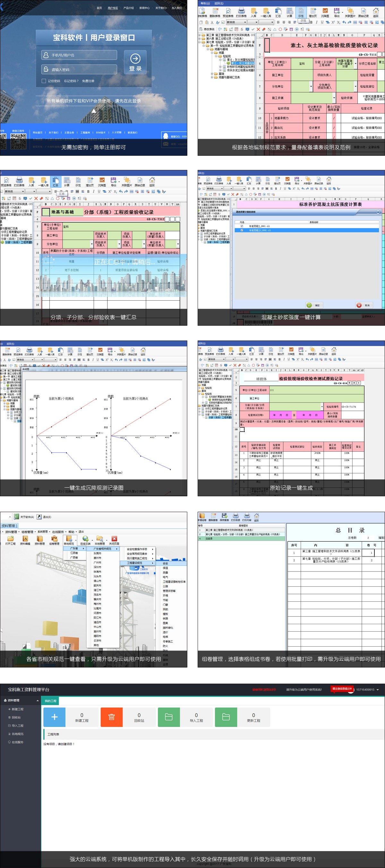Open 我的工程 tab in cloud platform

click(50, 701)
